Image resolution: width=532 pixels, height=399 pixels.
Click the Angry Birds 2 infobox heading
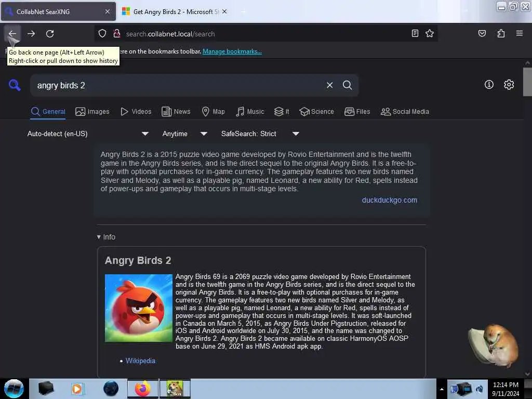tap(138, 260)
